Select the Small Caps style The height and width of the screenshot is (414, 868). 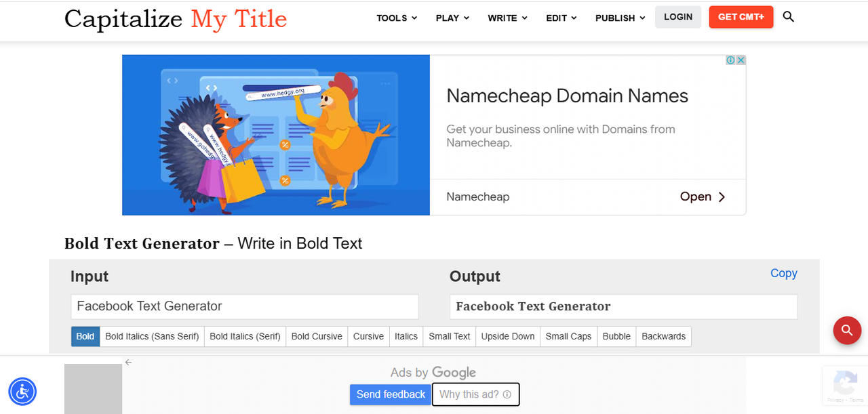(568, 336)
